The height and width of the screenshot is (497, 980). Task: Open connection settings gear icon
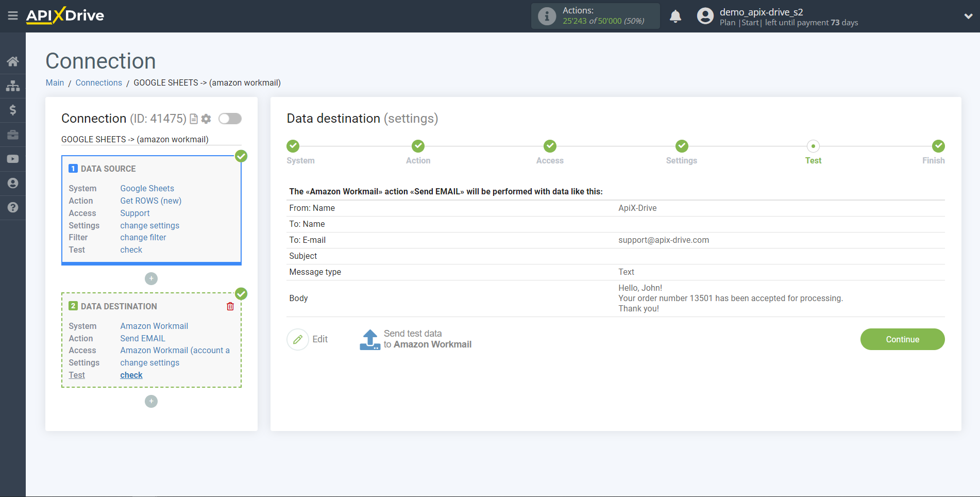pos(206,119)
